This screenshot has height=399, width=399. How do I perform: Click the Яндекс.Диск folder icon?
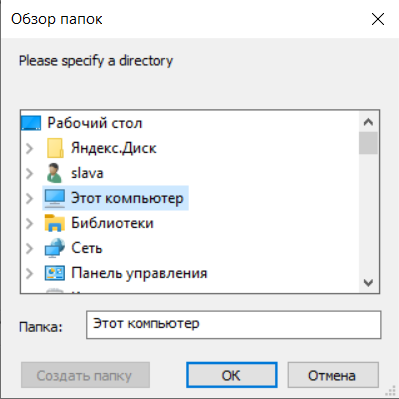[x=55, y=148]
